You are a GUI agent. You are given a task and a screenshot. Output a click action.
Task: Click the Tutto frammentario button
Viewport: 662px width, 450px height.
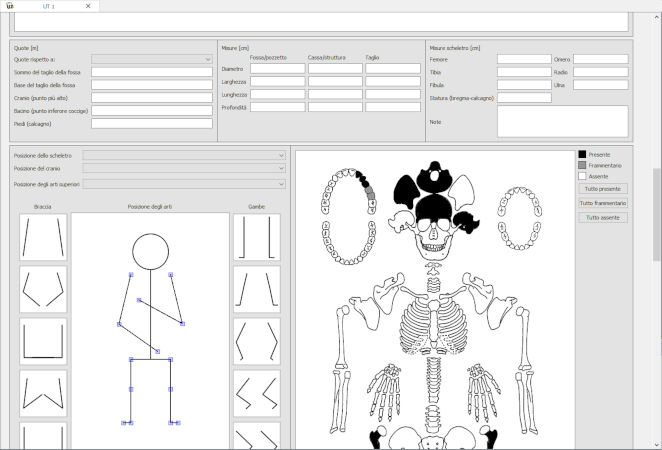pyautogui.click(x=603, y=203)
